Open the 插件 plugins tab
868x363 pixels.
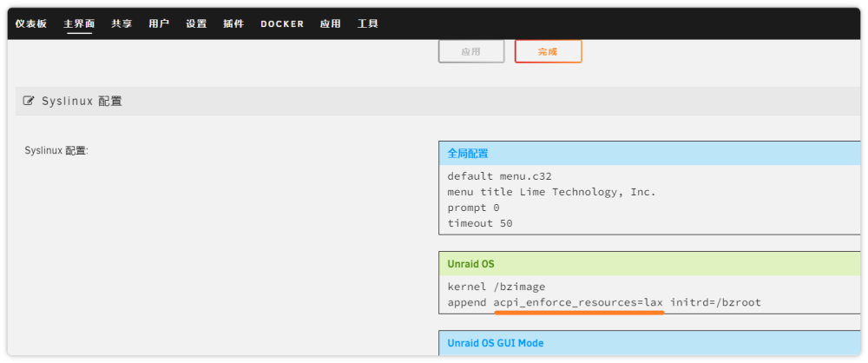(233, 23)
